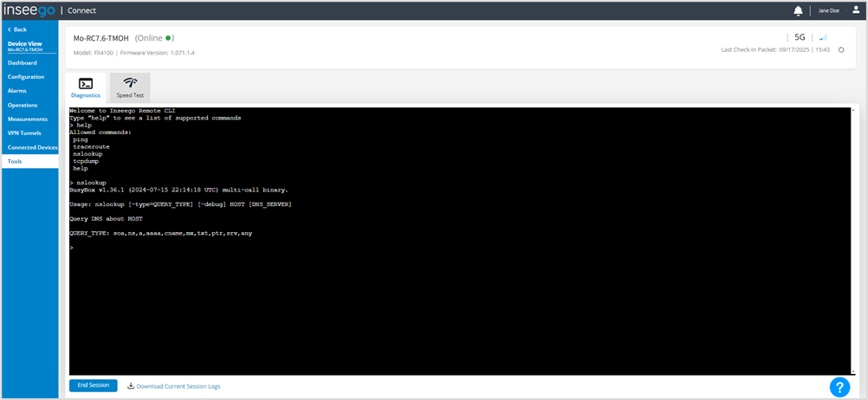Open the notifications bell
The width and height of the screenshot is (868, 400).
798,10
